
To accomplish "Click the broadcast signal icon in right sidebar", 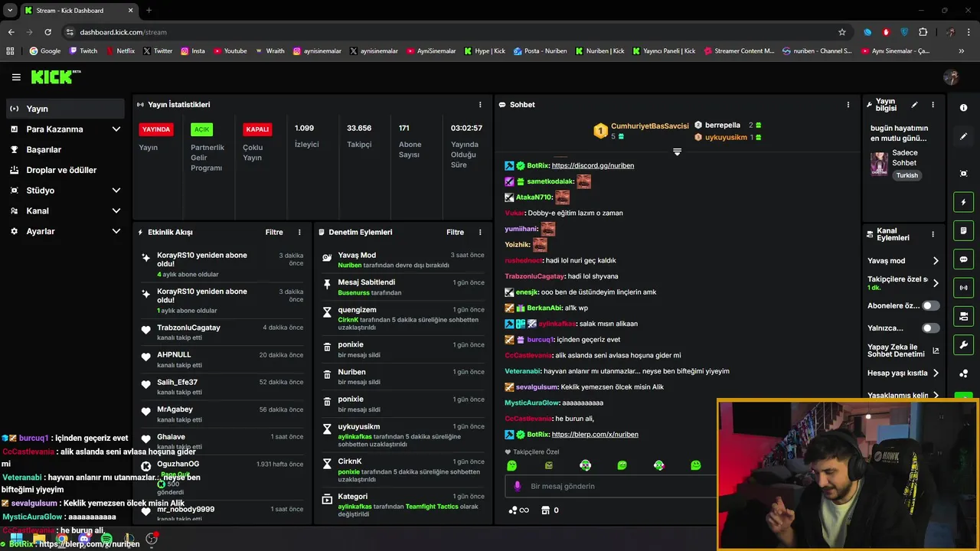I will (963, 288).
